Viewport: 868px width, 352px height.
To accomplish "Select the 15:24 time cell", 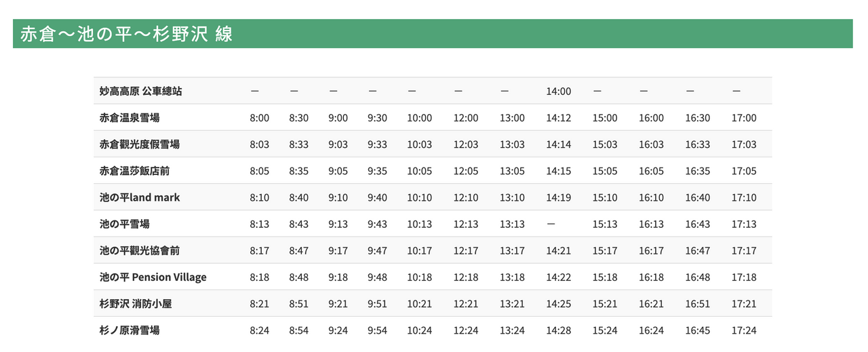I will (605, 330).
